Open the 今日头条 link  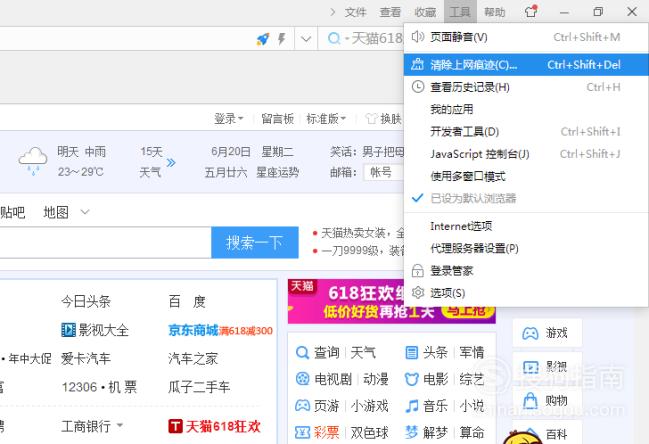coord(86,302)
